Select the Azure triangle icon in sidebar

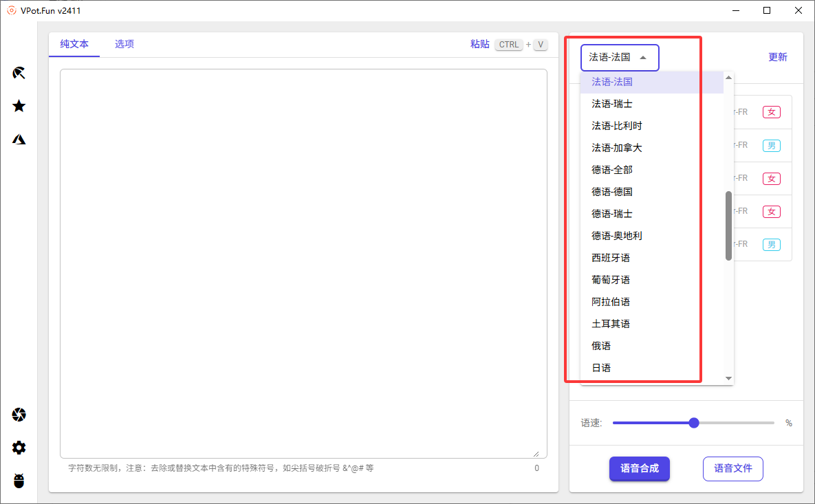pos(19,140)
